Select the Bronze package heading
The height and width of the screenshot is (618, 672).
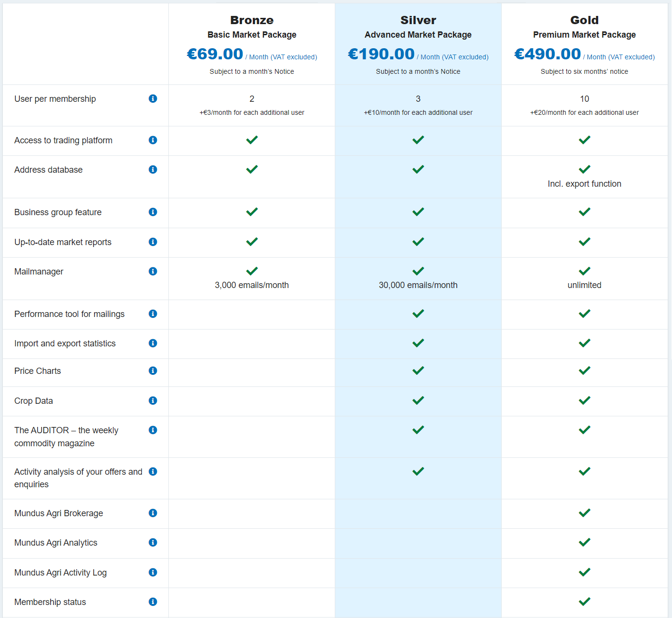coord(252,20)
